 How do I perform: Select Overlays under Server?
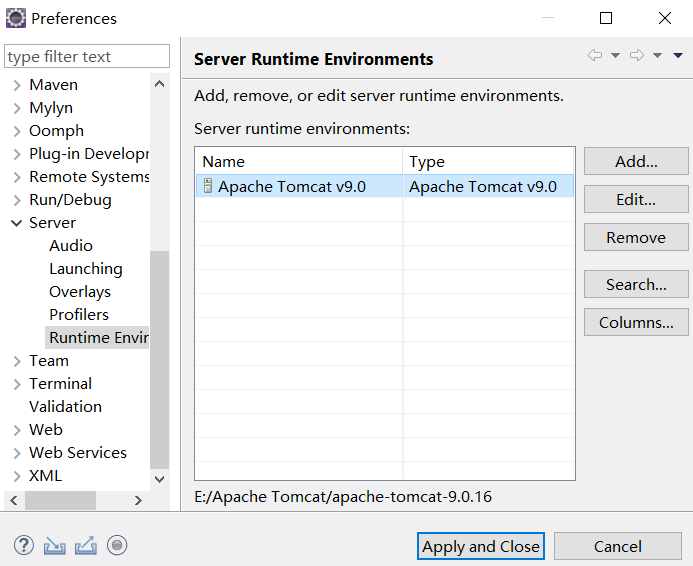pos(80,292)
